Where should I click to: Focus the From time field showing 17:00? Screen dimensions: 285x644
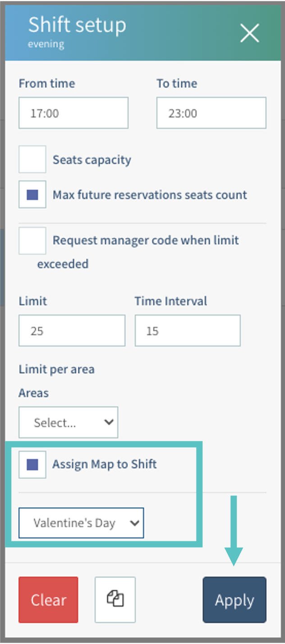(x=74, y=113)
